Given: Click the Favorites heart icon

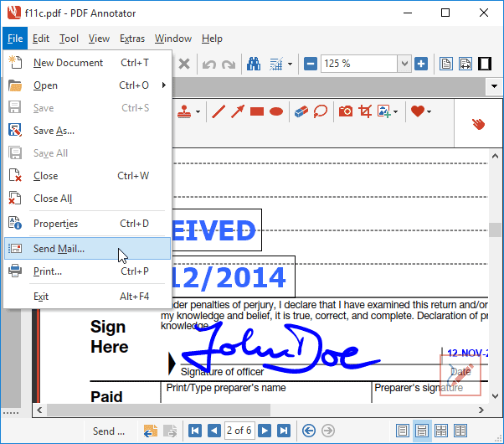Looking at the screenshot, I should click(418, 111).
